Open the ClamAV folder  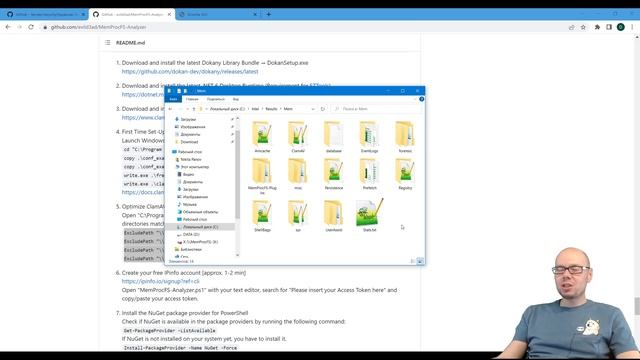click(x=298, y=137)
